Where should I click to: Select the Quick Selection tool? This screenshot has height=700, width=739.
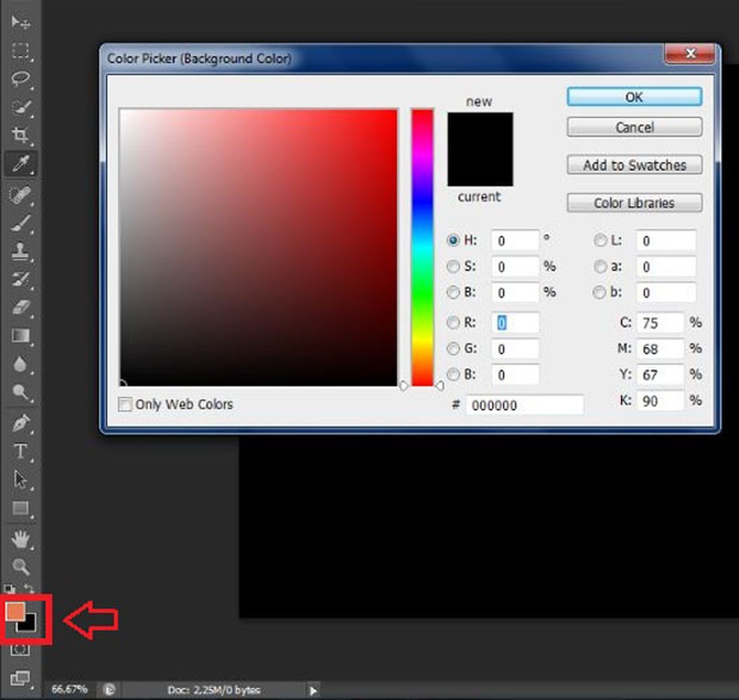pos(20,107)
